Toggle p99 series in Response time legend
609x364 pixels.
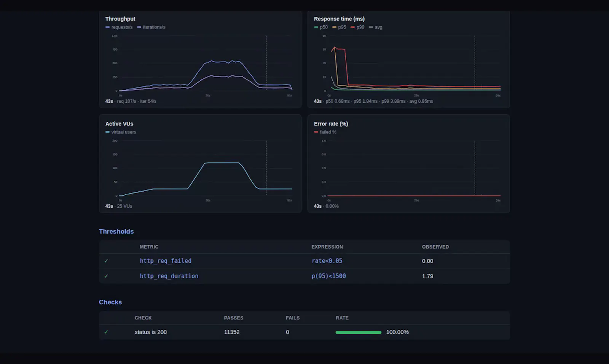tap(357, 27)
